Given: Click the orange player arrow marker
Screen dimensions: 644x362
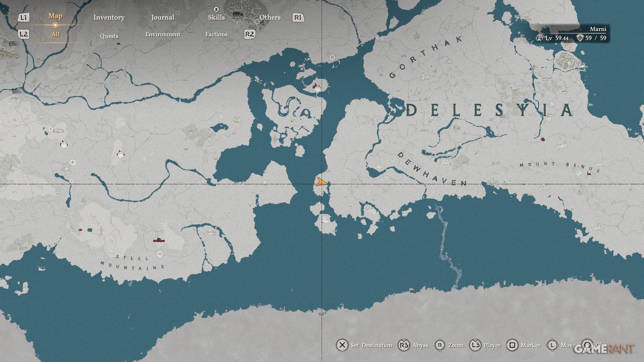Looking at the screenshot, I should coord(321,182).
